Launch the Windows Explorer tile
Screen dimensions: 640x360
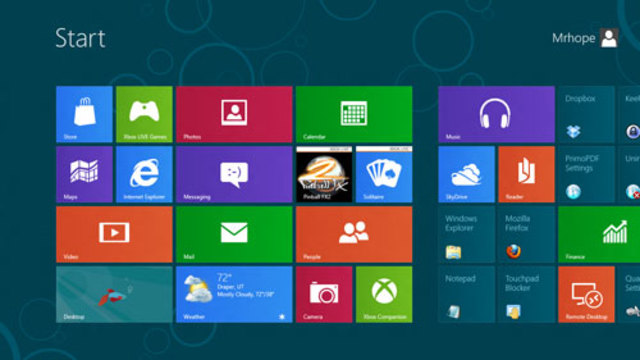coord(467,234)
